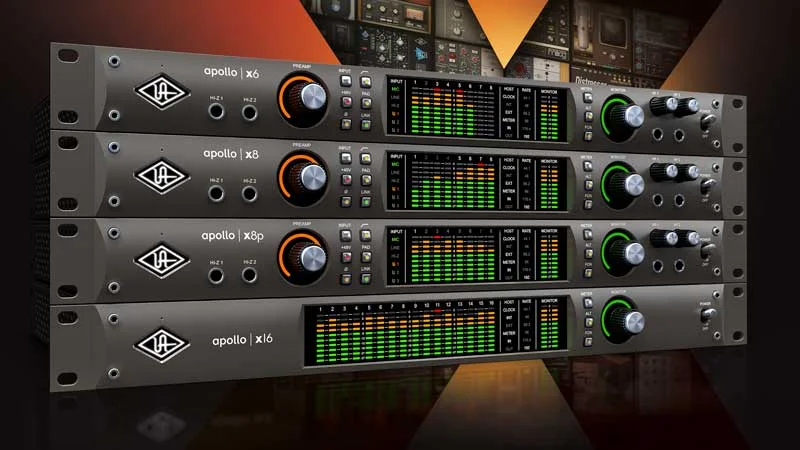Adjust the HP 2 volume knob on Apollo x8

coord(687,172)
